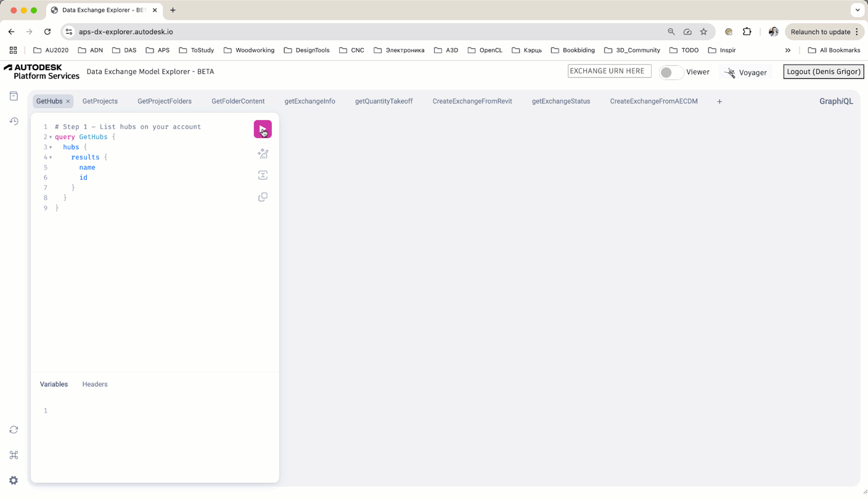Launch the Voyager schema viewer
Screen dimensions: 868x499
click(x=746, y=72)
